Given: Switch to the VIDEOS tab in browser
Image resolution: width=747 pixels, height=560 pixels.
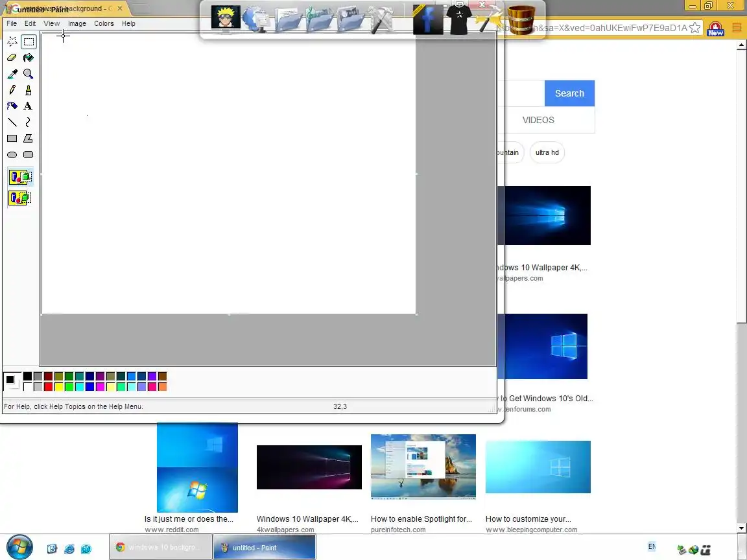Looking at the screenshot, I should pos(538,120).
